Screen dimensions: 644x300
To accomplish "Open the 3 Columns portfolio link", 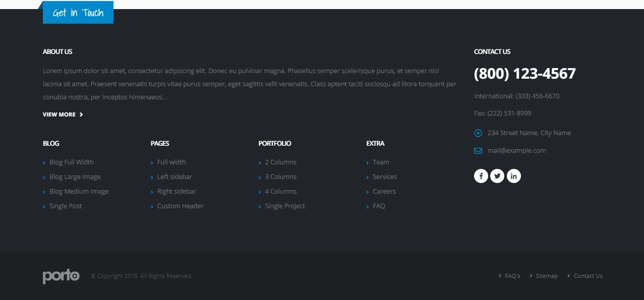I will click(x=280, y=176).
